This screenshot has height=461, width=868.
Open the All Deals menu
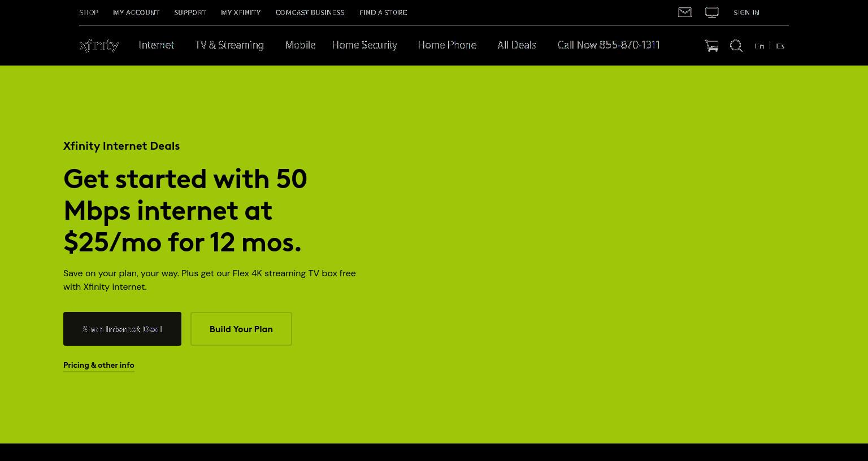[x=517, y=45]
